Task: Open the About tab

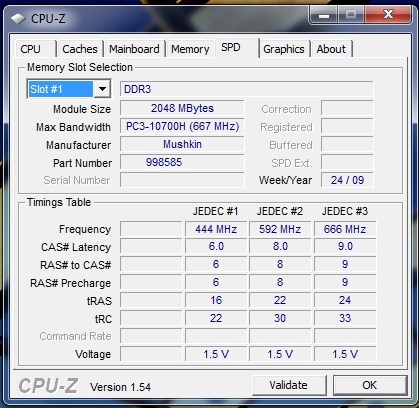Action: [x=331, y=49]
